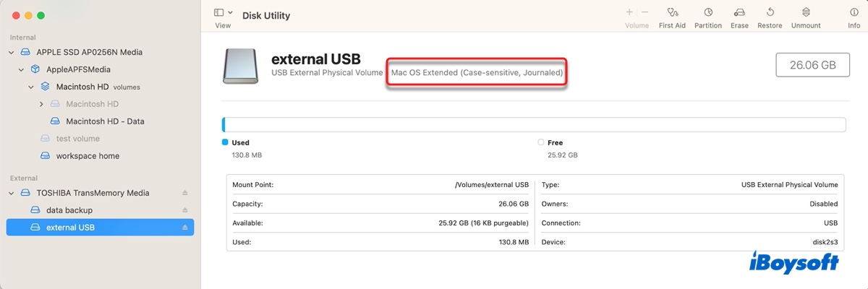The image size is (868, 289).
Task: Open the Partition tool
Action: tap(707, 12)
